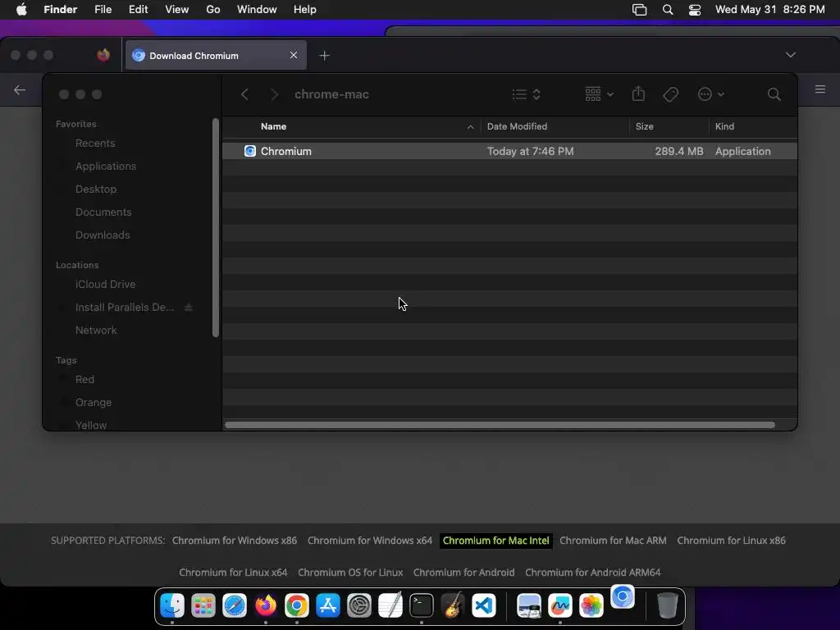Open Chromium for Android ARM64 link
Viewport: 840px width, 630px height.
pos(592,572)
